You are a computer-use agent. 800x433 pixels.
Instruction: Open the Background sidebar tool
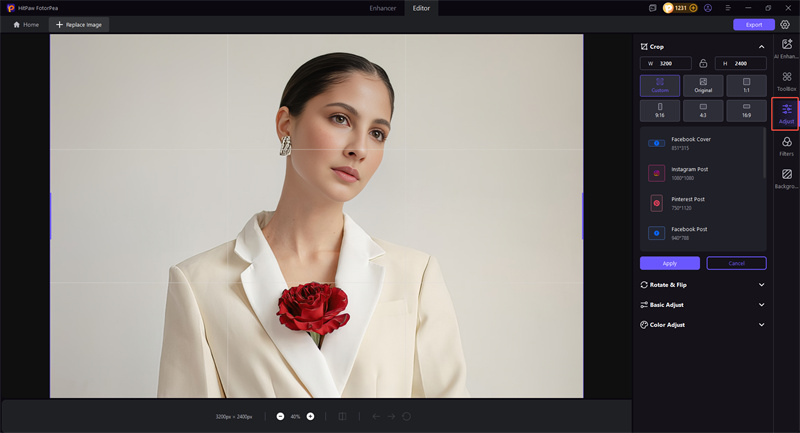pyautogui.click(x=787, y=179)
